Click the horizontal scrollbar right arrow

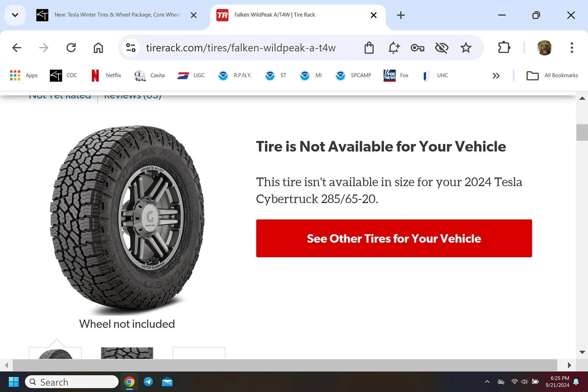569,365
